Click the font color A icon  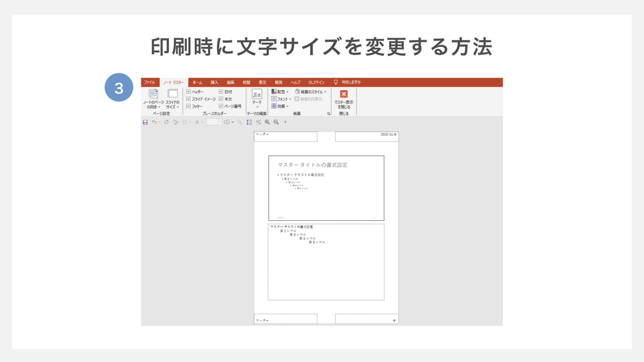[197, 122]
